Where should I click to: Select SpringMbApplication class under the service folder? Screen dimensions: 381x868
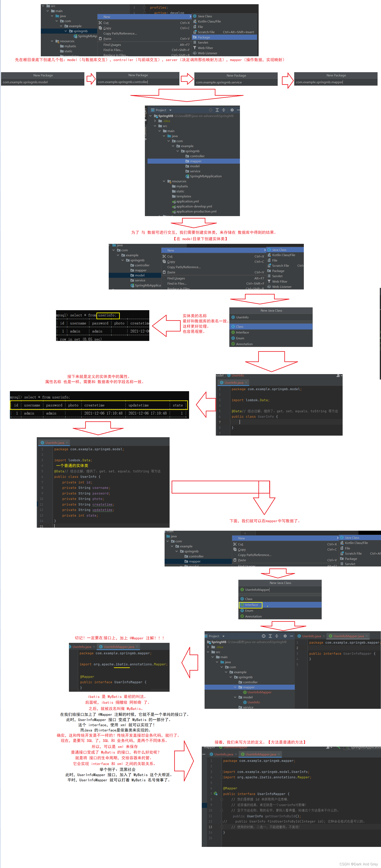tap(204, 176)
